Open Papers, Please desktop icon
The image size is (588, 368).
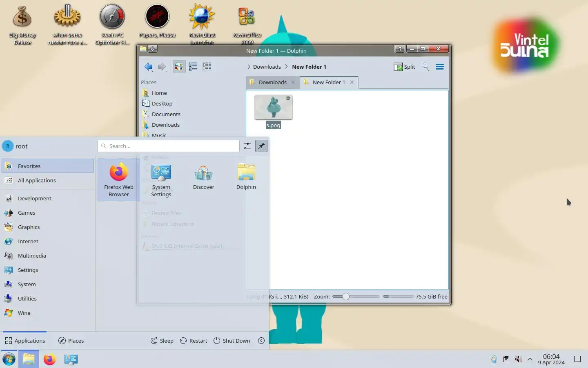(157, 21)
